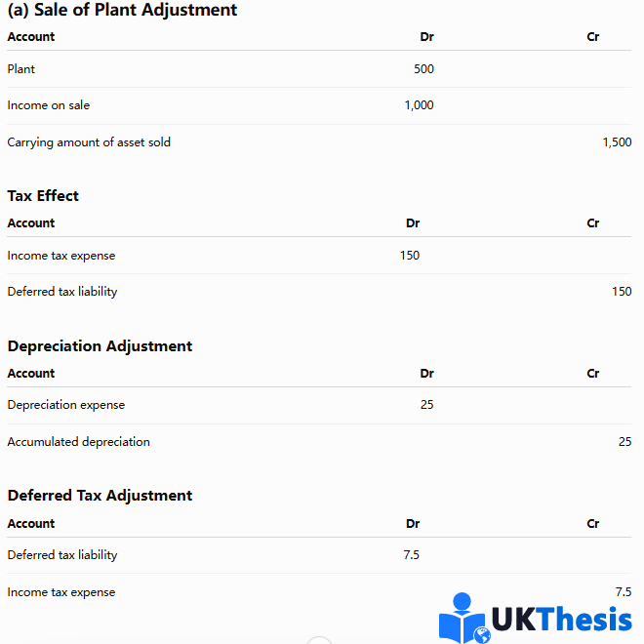Select Accumulated depreciation credit 25
Screen dimensions: 644x644
(625, 441)
